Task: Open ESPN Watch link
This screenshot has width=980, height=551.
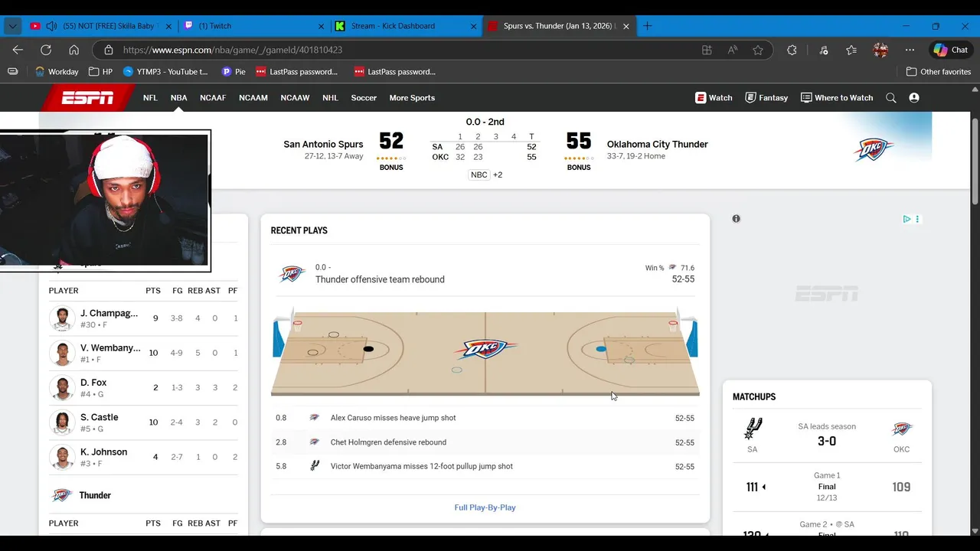Action: (714, 98)
